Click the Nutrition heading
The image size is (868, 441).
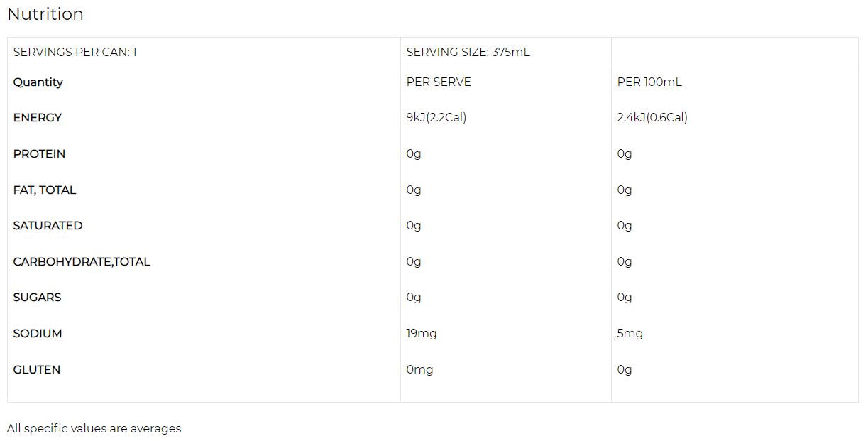click(45, 14)
